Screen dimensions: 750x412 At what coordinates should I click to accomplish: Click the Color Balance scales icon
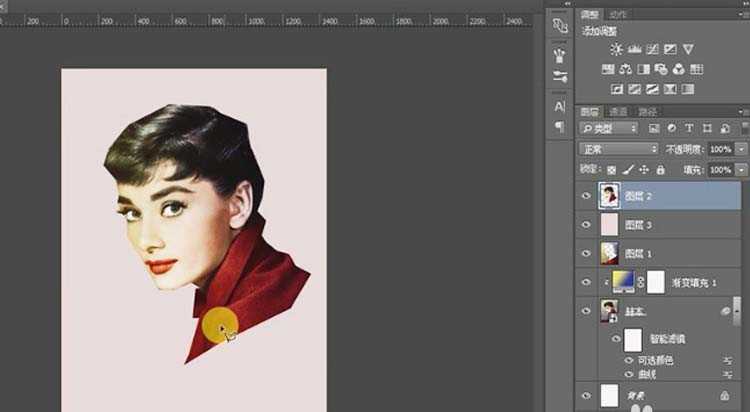click(625, 69)
